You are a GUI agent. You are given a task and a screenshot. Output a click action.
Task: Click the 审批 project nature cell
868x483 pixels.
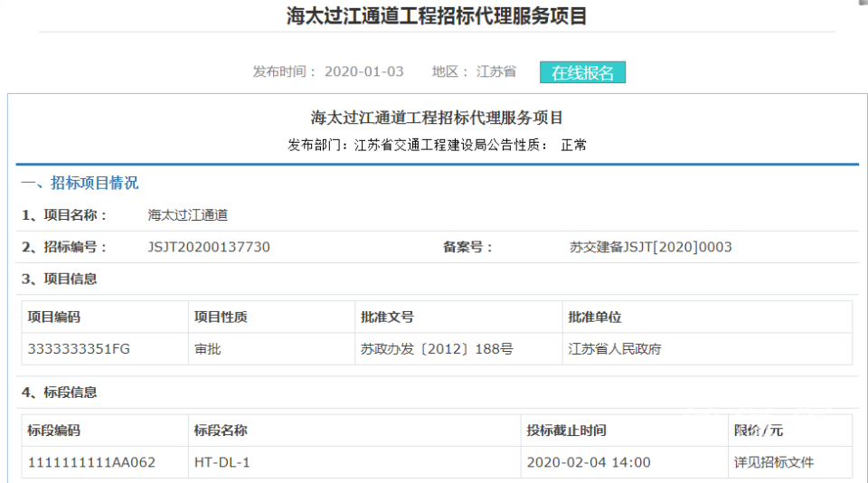[207, 349]
